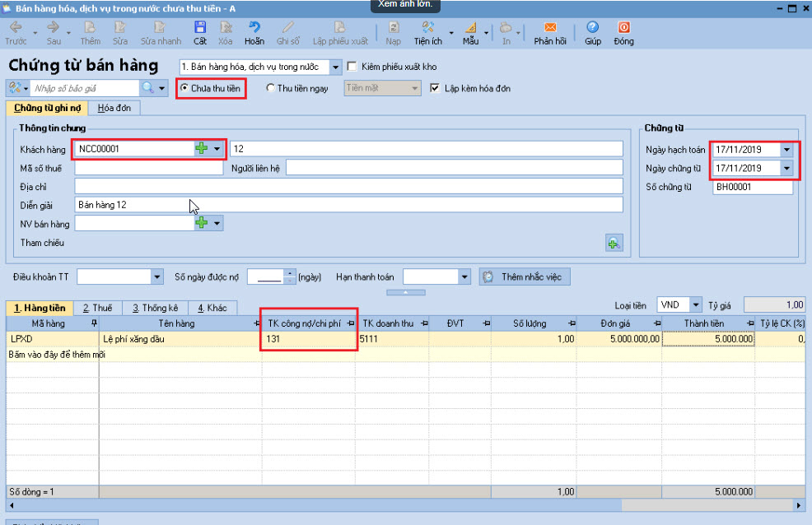
Task: Expand the sales type dropdown
Action: [x=335, y=67]
